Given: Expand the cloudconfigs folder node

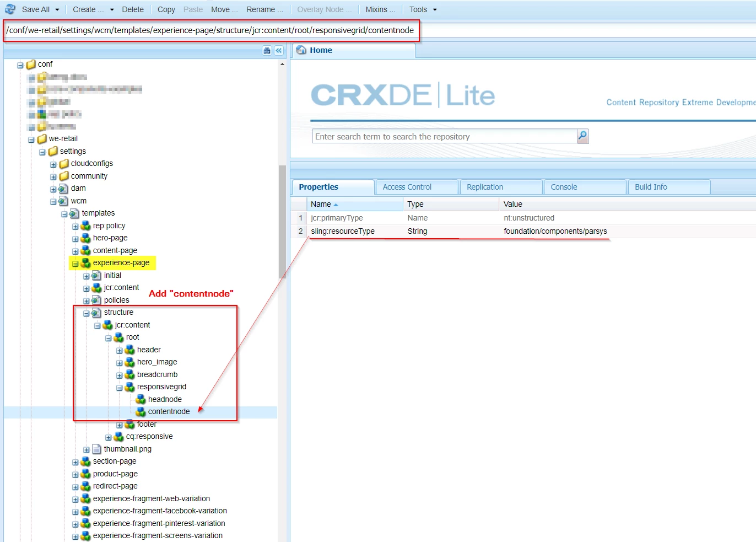Looking at the screenshot, I should pyautogui.click(x=53, y=164).
